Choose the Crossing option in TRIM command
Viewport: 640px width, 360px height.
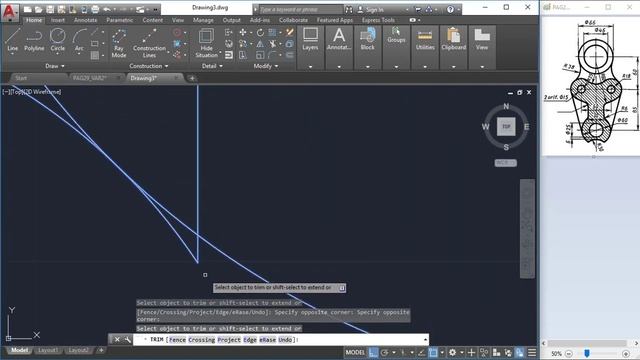click(x=202, y=340)
